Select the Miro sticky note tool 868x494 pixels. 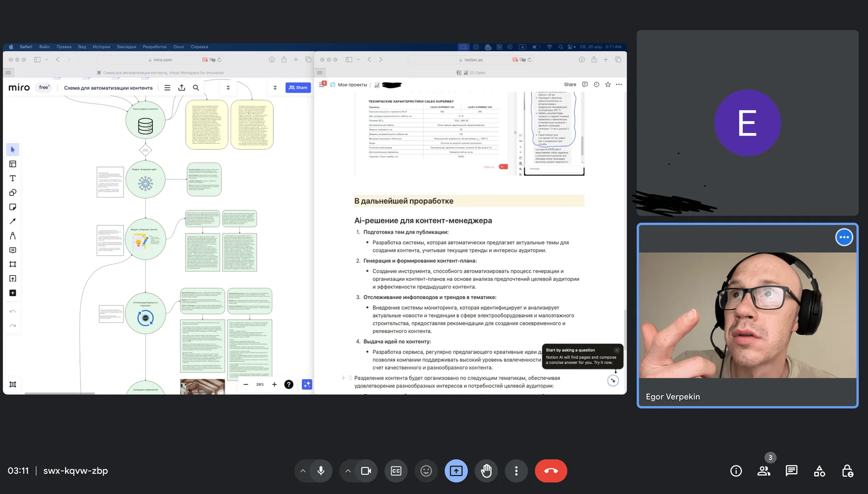click(x=13, y=207)
